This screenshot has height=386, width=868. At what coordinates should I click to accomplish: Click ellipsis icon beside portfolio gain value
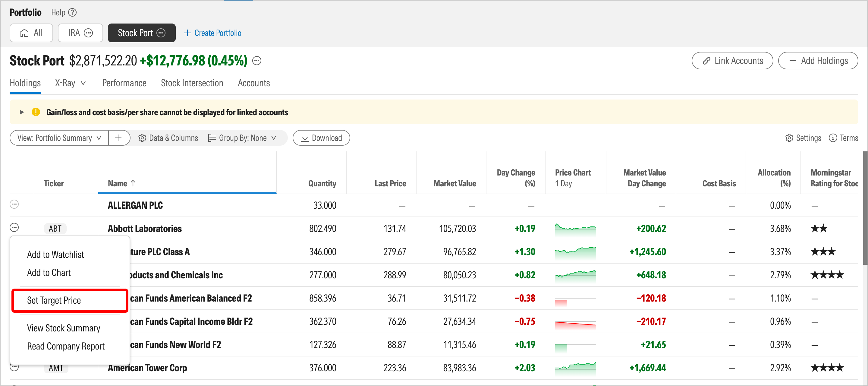[x=257, y=61]
